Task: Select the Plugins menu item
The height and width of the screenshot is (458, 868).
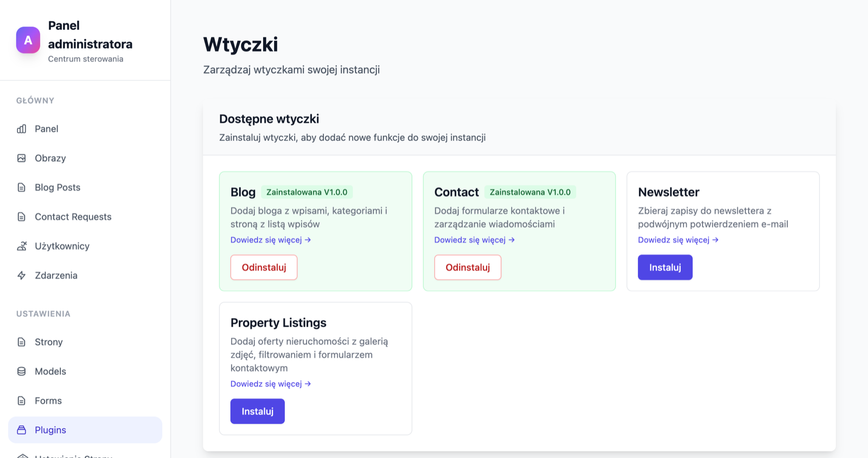Action: [85, 430]
